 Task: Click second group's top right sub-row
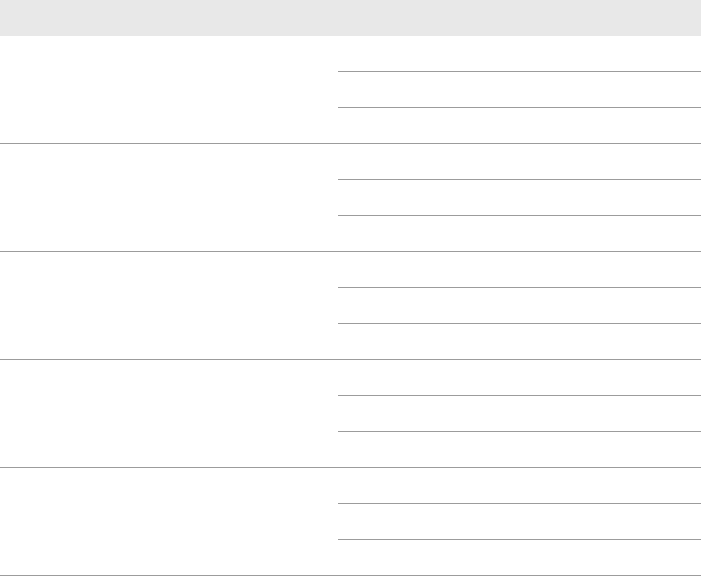516,162
